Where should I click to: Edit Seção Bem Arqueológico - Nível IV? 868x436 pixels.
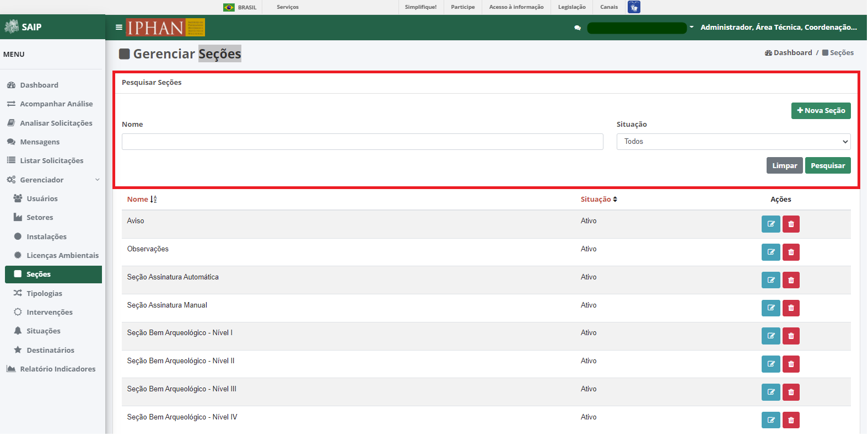(x=771, y=421)
